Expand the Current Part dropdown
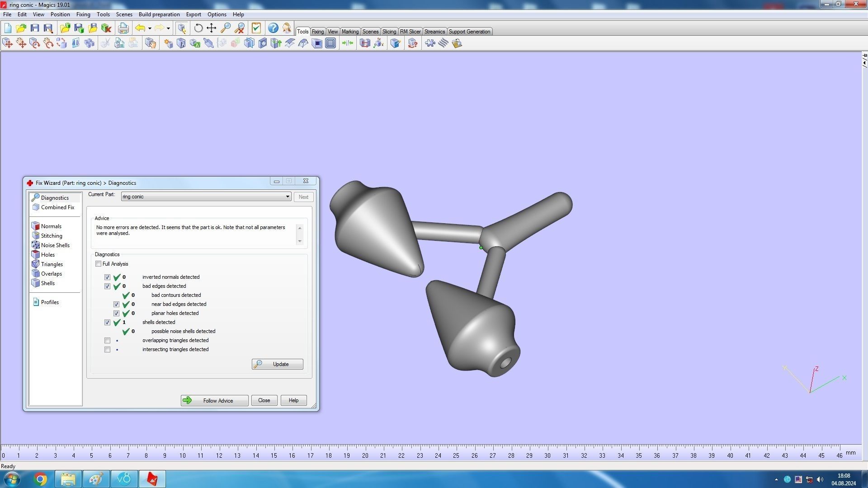The height and width of the screenshot is (488, 868). pos(288,197)
